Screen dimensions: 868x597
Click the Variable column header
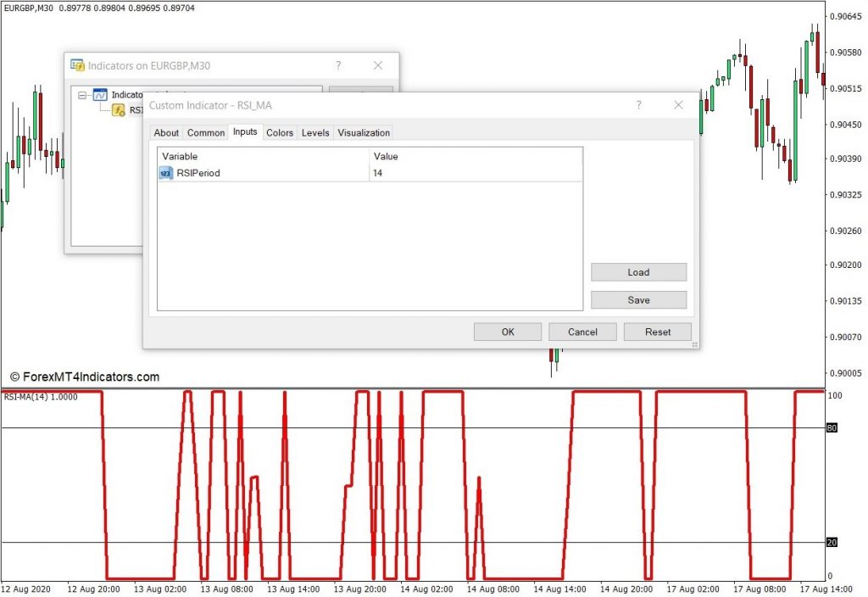[264, 156]
